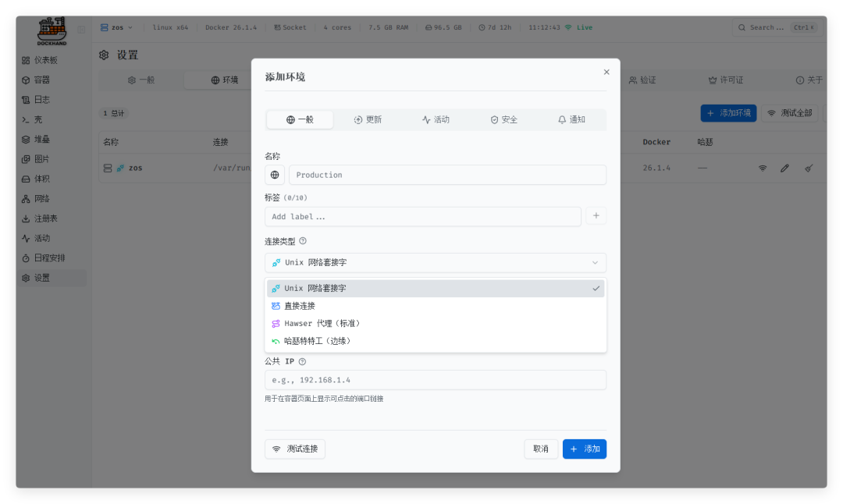Open the zos environment switcher dropdown
The image size is (843, 504).
116,27
